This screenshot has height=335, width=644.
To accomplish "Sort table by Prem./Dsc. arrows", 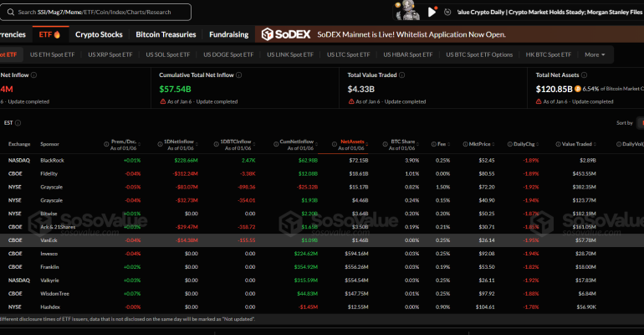I will [x=139, y=144].
